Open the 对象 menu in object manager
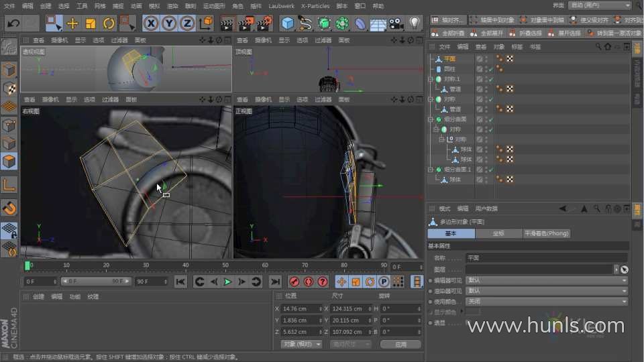Screen dimensions: 644x362 498,47
